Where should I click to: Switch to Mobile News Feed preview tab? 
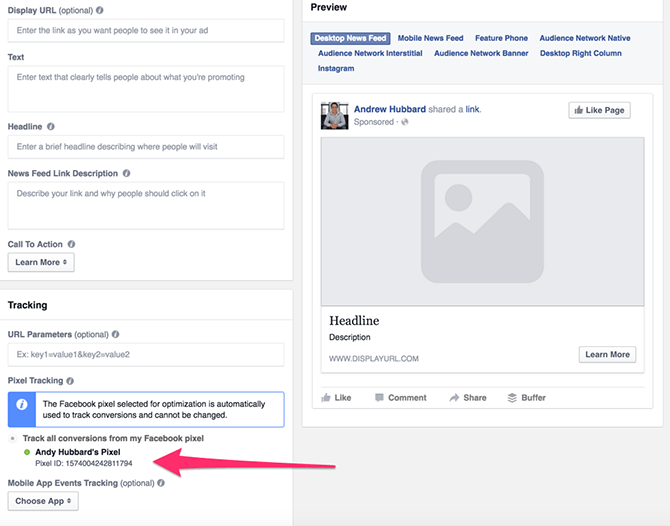(x=430, y=38)
